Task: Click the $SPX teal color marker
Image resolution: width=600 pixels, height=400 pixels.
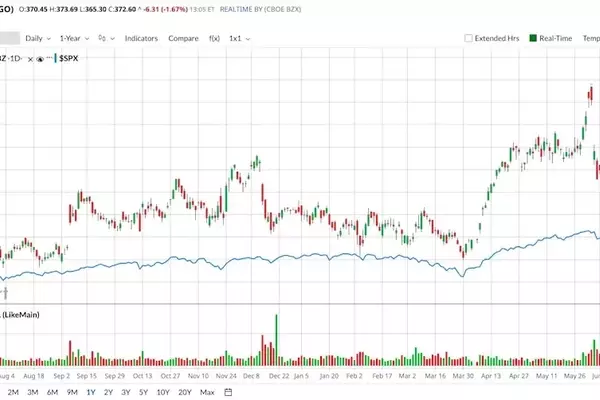Action: 55,58
